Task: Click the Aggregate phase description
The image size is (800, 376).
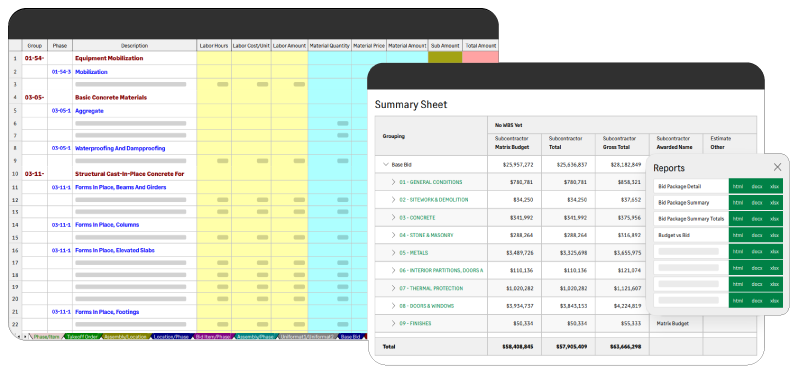Action: coord(89,111)
